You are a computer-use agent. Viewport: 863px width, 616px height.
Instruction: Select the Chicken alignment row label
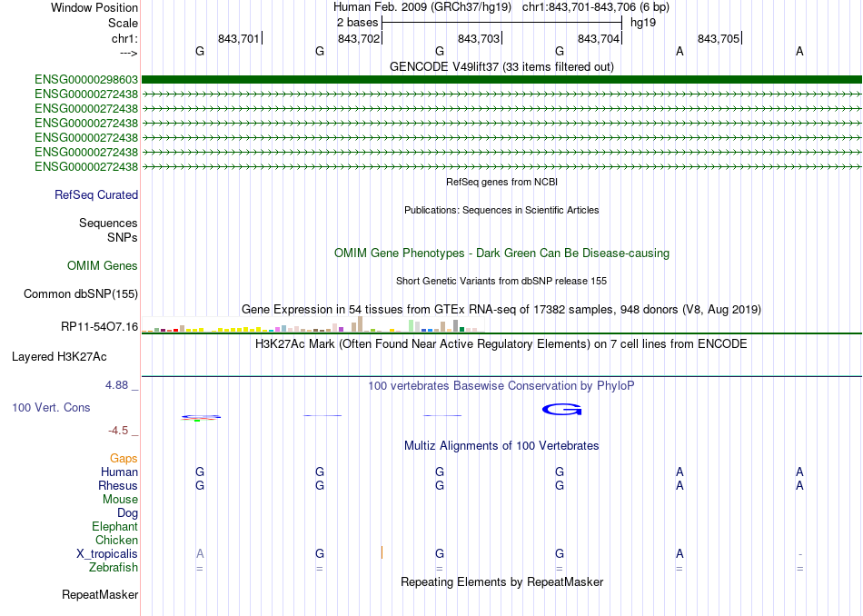click(x=116, y=540)
